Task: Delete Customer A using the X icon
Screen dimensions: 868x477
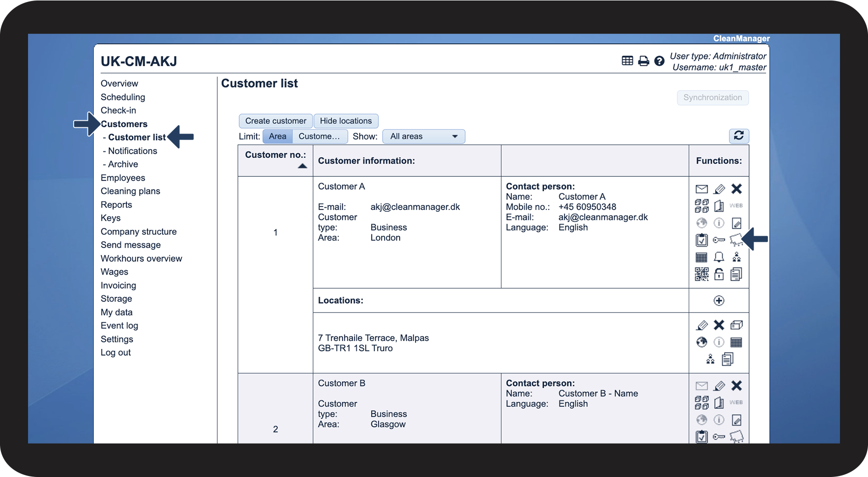Action: coord(736,189)
